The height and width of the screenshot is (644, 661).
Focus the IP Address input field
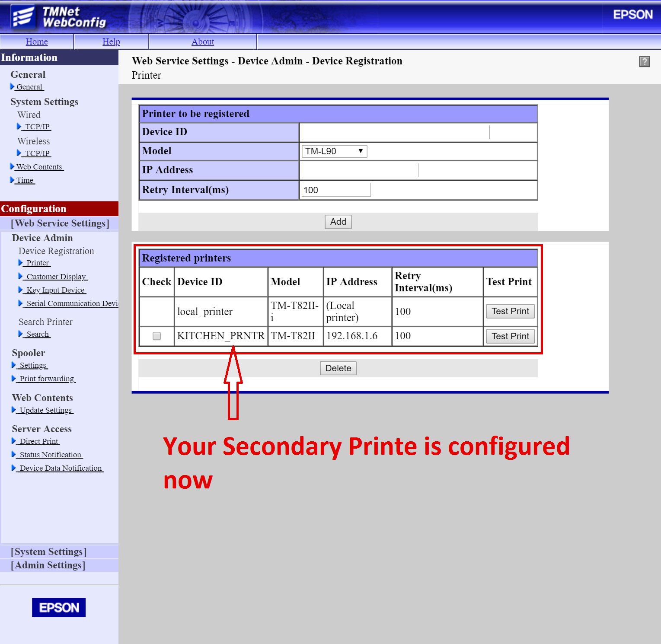click(x=360, y=170)
